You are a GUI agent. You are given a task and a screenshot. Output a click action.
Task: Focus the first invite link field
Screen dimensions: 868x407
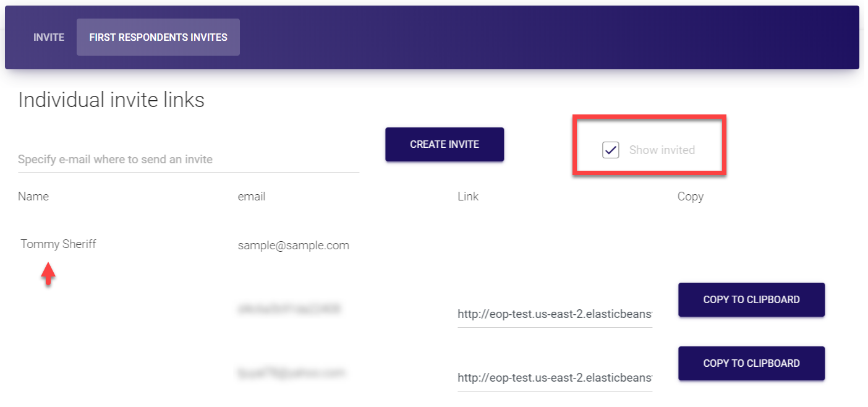(x=555, y=314)
